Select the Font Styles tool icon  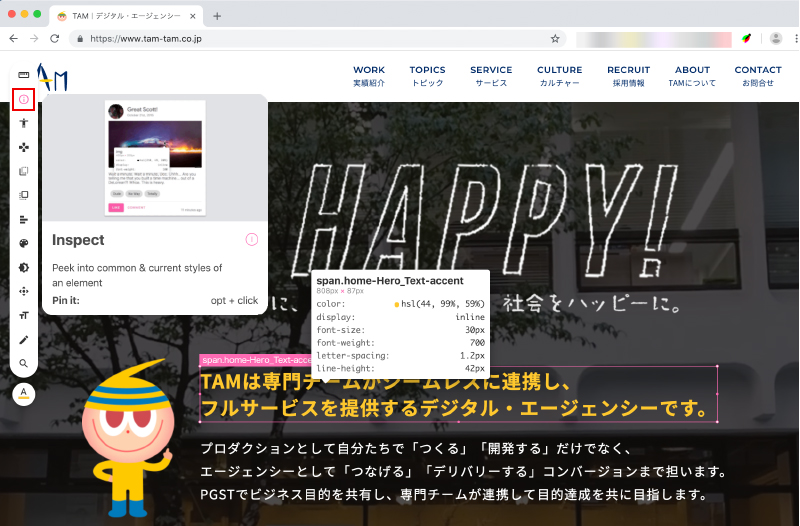(x=23, y=315)
